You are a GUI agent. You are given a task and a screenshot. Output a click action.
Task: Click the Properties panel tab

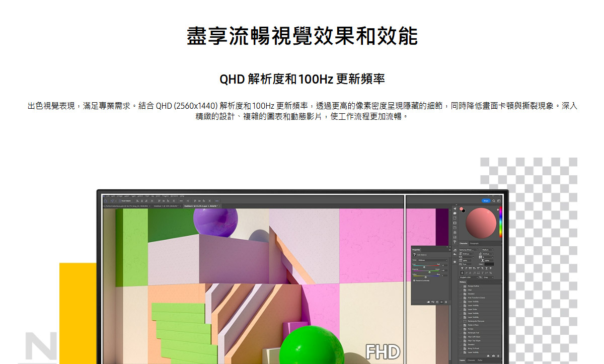pyautogui.click(x=416, y=250)
